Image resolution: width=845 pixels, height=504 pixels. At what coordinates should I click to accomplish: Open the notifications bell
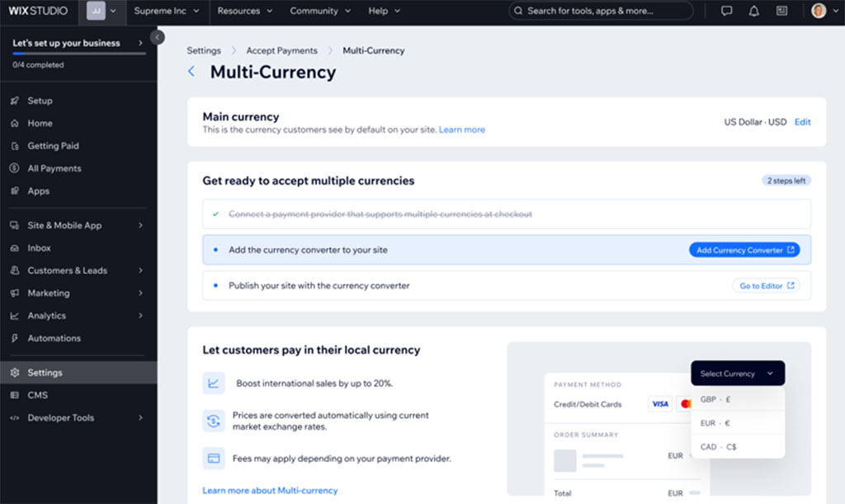[x=754, y=11]
